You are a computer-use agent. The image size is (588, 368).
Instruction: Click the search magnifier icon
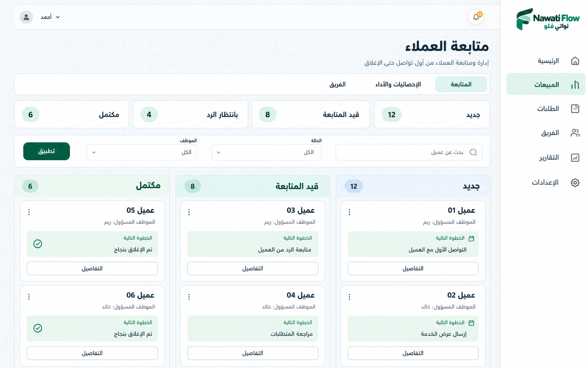pyautogui.click(x=473, y=152)
